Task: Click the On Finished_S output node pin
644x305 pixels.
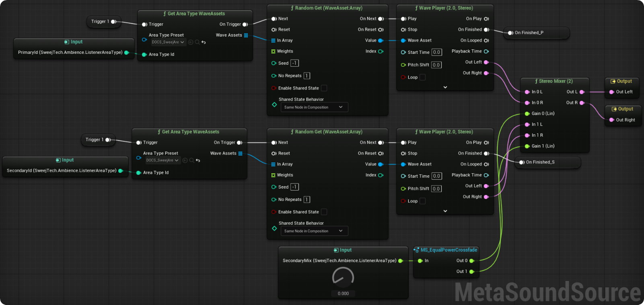Action: tap(522, 162)
